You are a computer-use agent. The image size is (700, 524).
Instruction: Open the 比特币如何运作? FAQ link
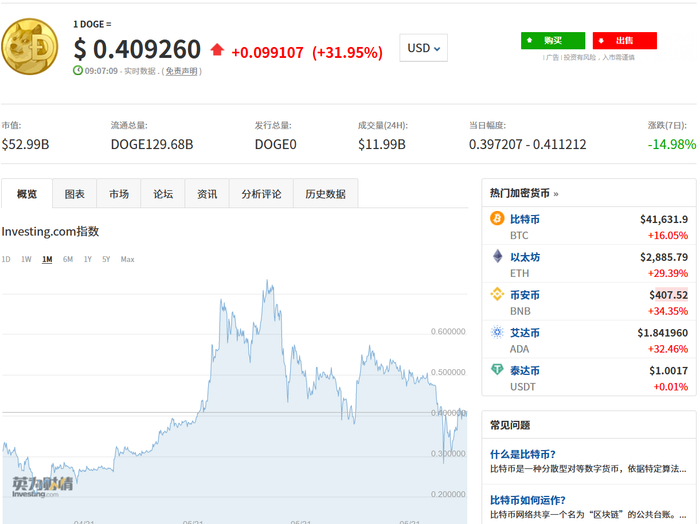pos(528,500)
